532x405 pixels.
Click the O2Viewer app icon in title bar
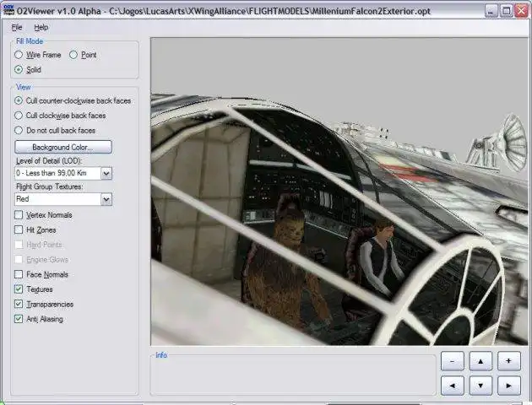(8, 10)
